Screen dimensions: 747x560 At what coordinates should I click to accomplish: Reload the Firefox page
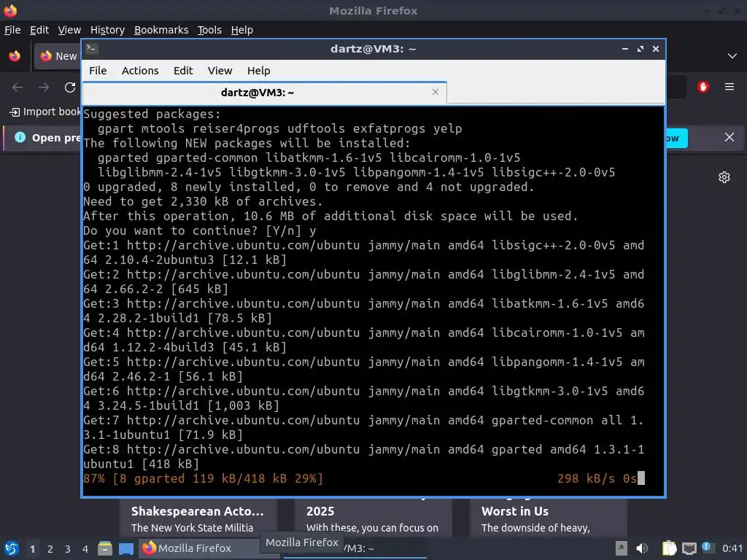70,87
